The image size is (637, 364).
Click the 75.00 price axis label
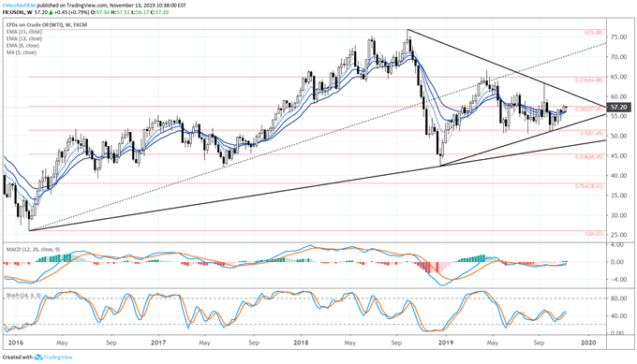pyautogui.click(x=618, y=37)
